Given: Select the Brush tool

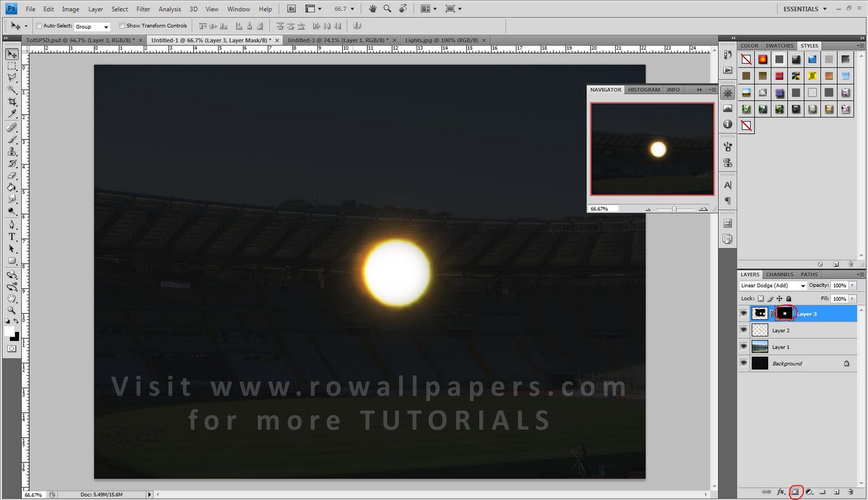Looking at the screenshot, I should point(11,140).
